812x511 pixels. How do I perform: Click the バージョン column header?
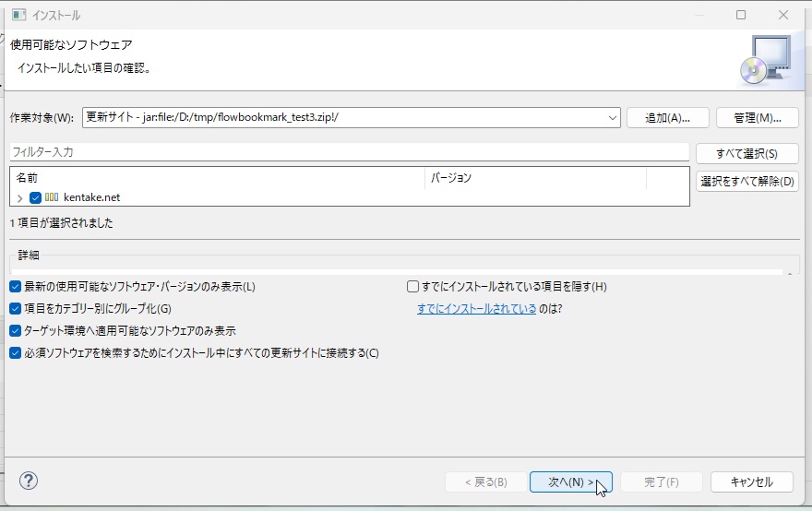(x=535, y=177)
